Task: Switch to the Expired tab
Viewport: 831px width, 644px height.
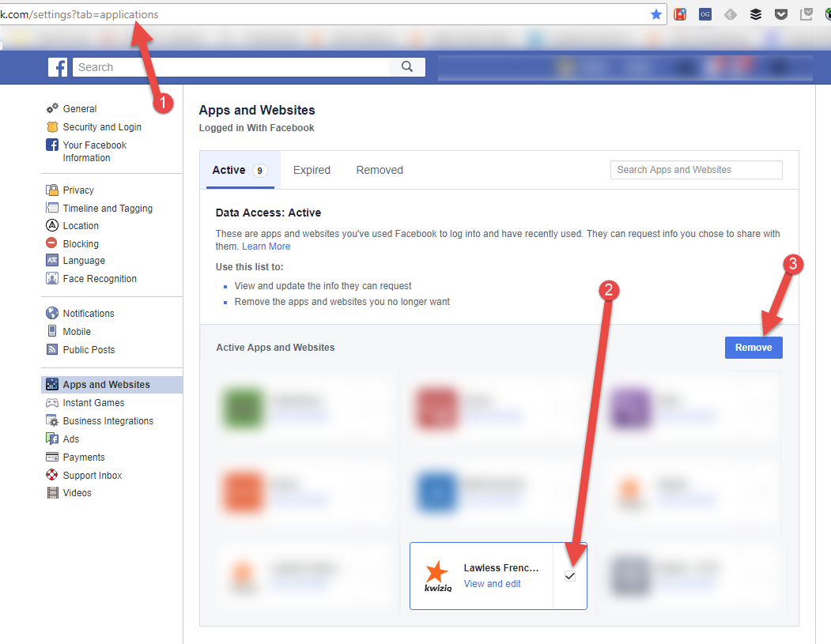Action: point(312,170)
